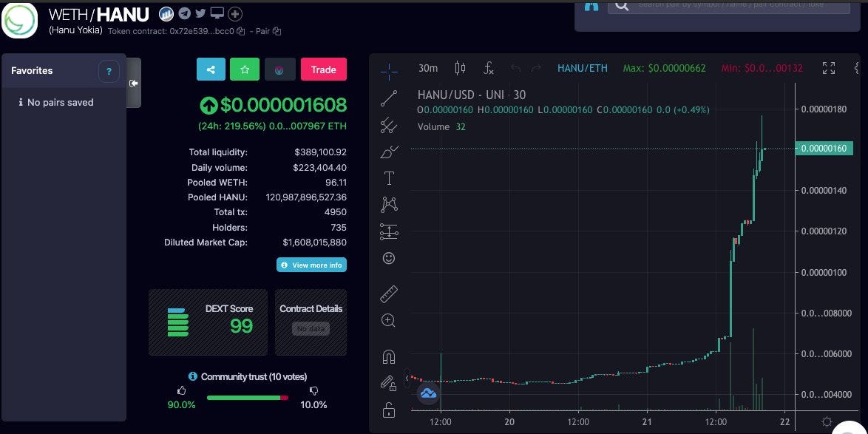The image size is (868, 434).
Task: Select the trend line drawing tool
Action: [389, 98]
